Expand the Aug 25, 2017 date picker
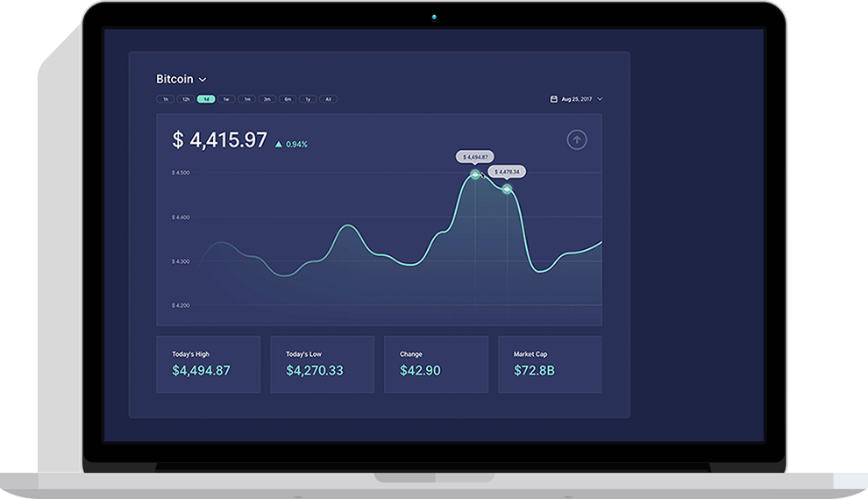 coord(577,99)
